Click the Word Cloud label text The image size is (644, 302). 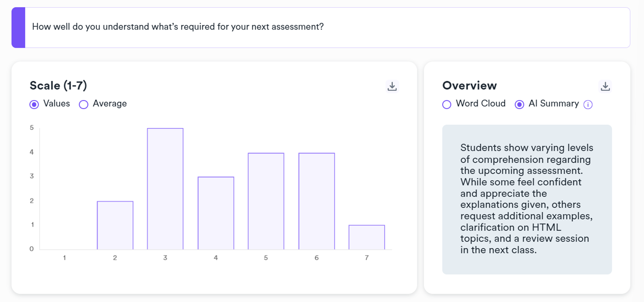481,104
